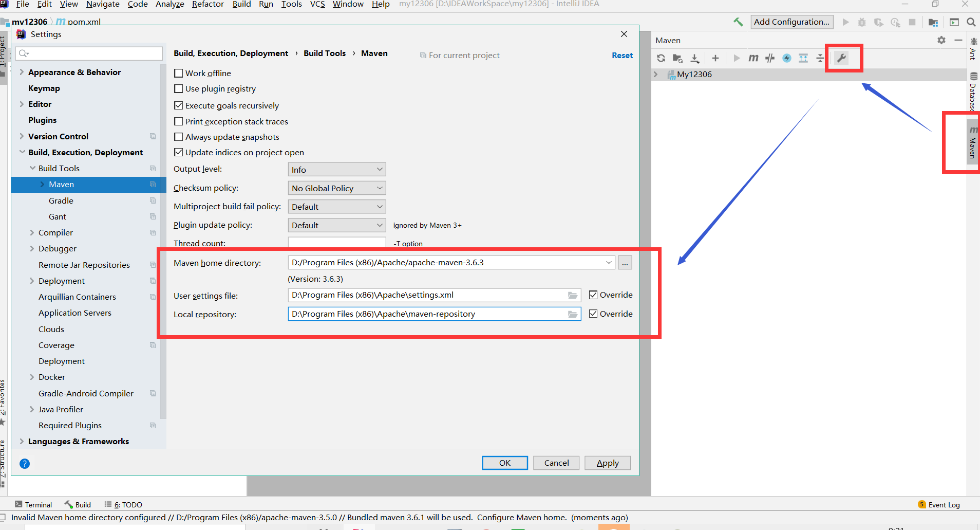The image size is (980, 530).
Task: Click the Run Anything icon in main toolbar
Action: 954,22
